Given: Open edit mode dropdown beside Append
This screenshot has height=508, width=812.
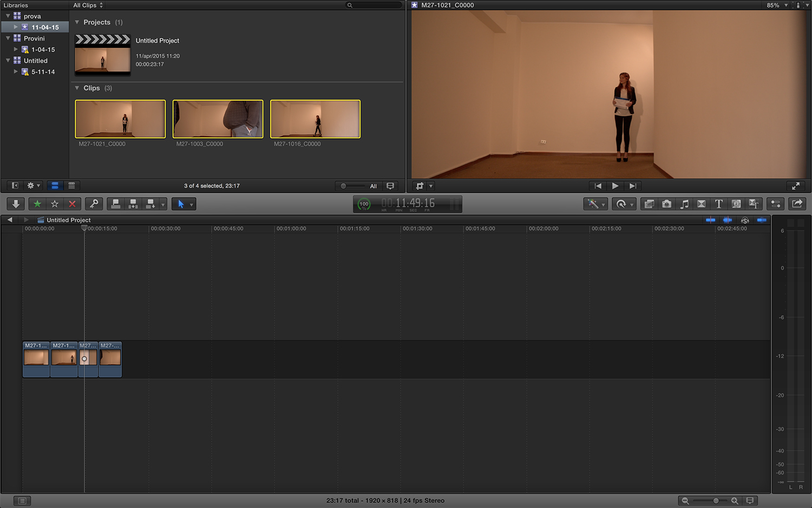Looking at the screenshot, I should click(x=163, y=204).
